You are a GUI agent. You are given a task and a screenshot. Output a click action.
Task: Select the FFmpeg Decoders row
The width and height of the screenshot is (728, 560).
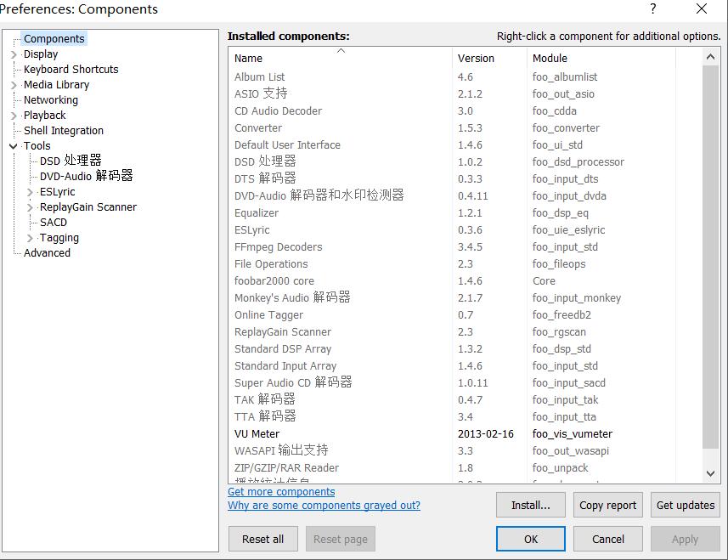[x=466, y=247]
